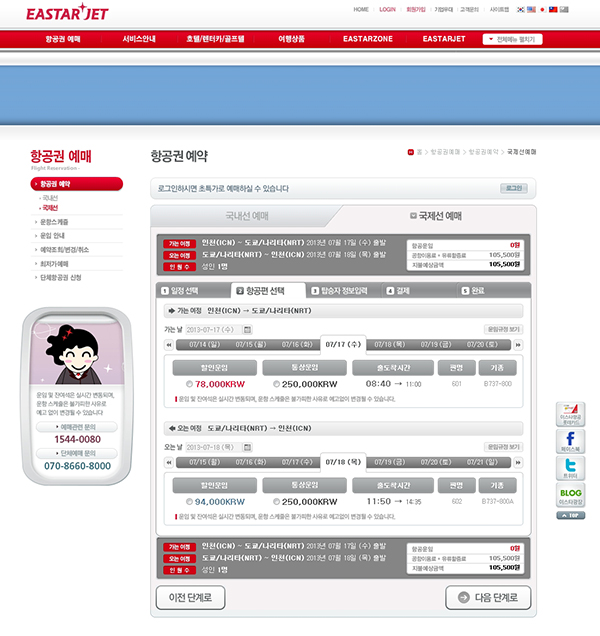Click the 이전 단계로 button
Image resolution: width=600 pixels, height=636 pixels.
(191, 597)
